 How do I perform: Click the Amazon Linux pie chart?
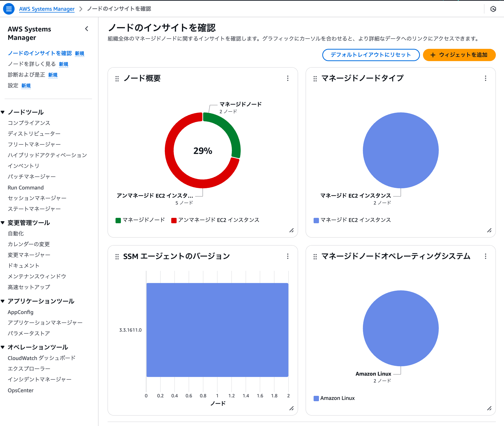click(401, 328)
